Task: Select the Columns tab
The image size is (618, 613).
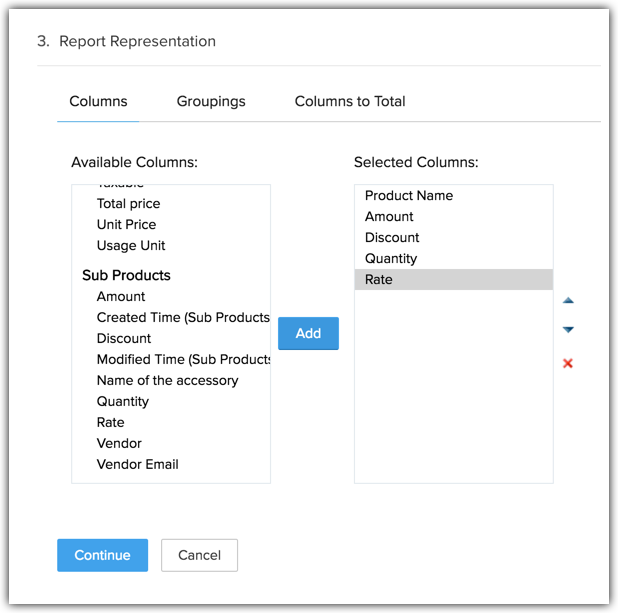Action: pyautogui.click(x=98, y=101)
